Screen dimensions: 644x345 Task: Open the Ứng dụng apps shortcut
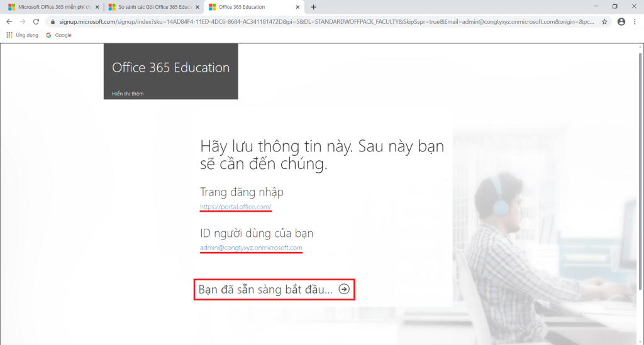(x=22, y=35)
